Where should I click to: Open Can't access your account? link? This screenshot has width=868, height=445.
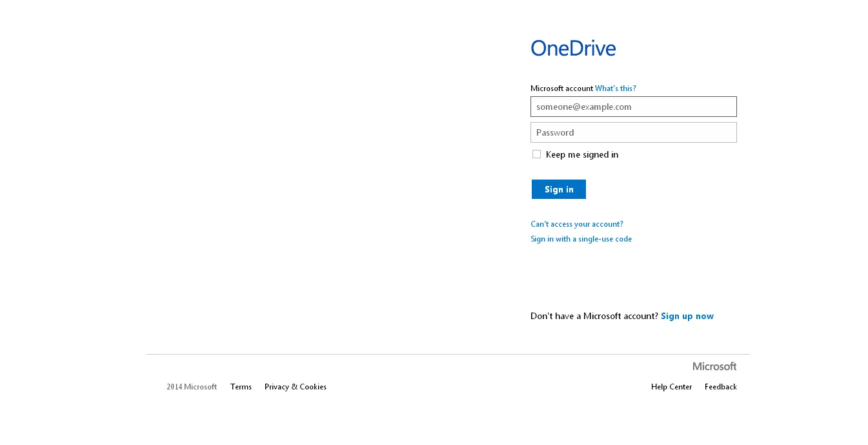[x=576, y=224]
